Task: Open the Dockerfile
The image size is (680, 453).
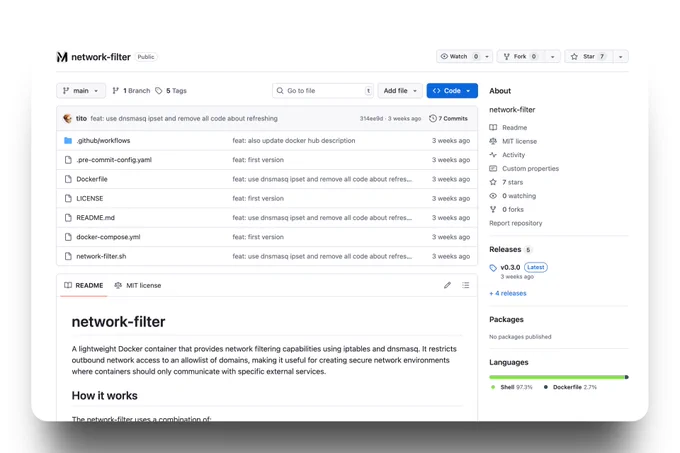Action: (x=92, y=179)
